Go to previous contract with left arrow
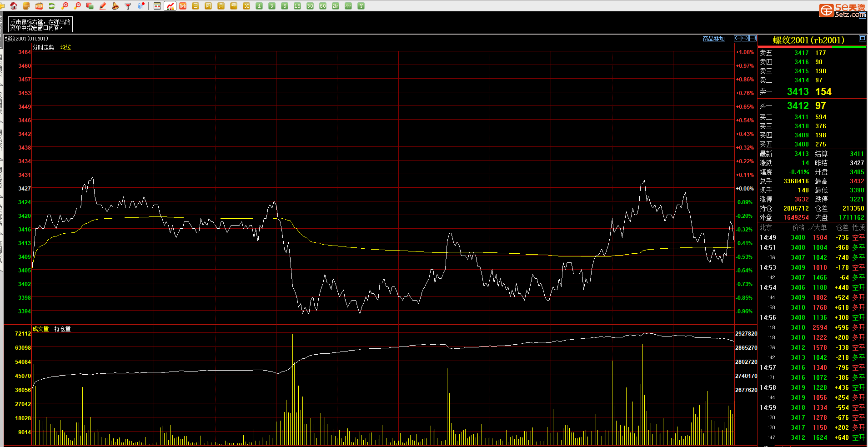 [x=738, y=38]
